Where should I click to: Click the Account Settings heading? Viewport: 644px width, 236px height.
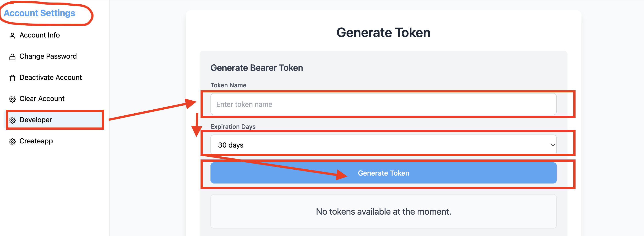[x=39, y=13]
